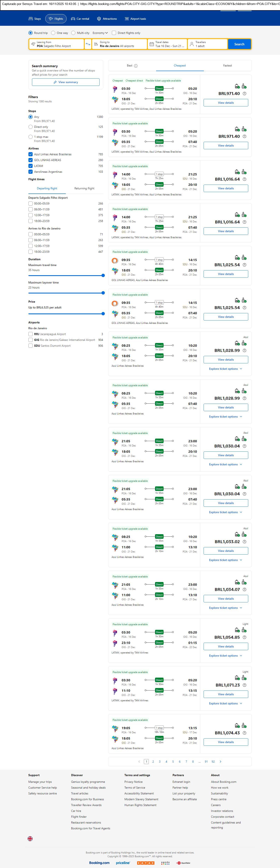Click the calendar icon in Travel dates field

coord(152,44)
